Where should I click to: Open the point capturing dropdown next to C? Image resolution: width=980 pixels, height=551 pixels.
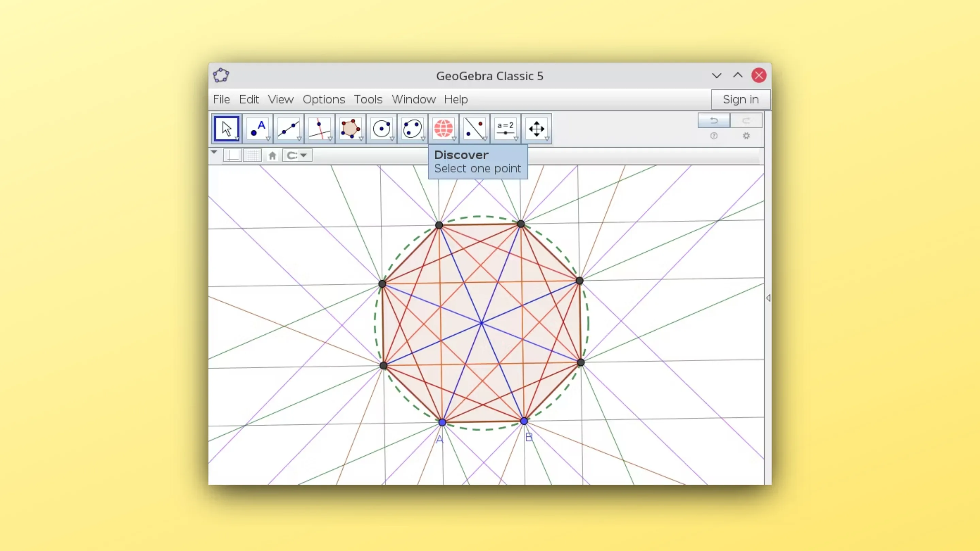(x=304, y=155)
